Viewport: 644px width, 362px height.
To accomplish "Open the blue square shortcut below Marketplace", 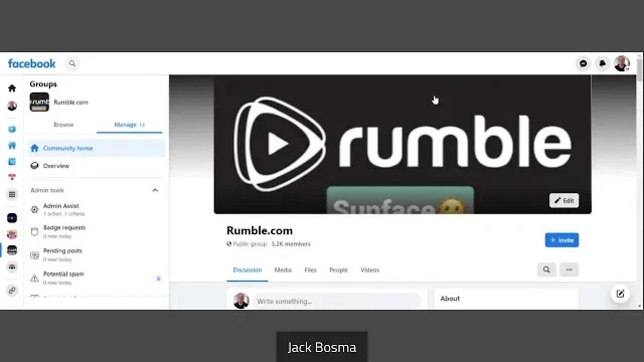I will 12,162.
